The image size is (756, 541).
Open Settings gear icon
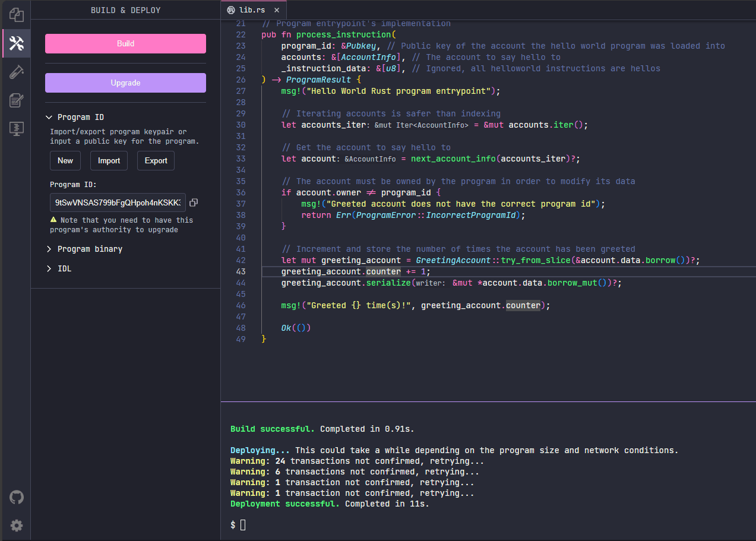16,526
